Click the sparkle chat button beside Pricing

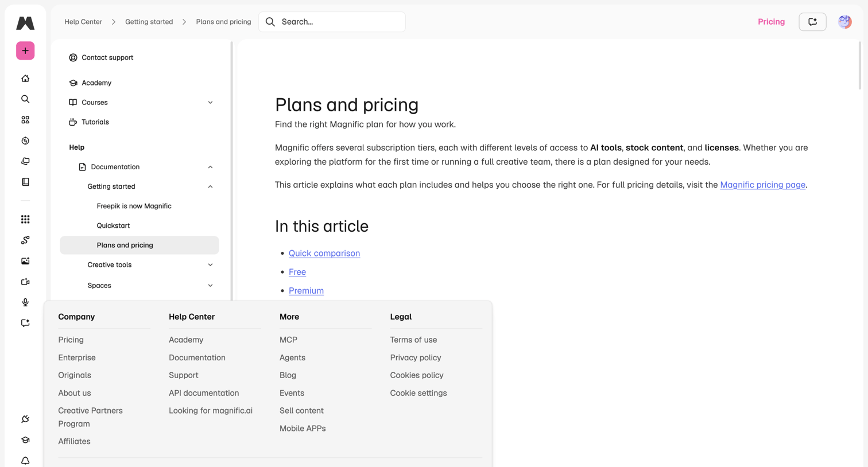pos(812,22)
